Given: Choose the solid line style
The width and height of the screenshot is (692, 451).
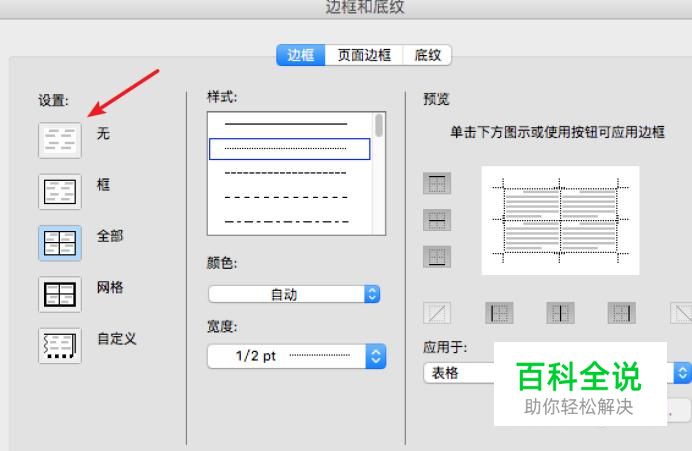Looking at the screenshot, I should point(286,124).
